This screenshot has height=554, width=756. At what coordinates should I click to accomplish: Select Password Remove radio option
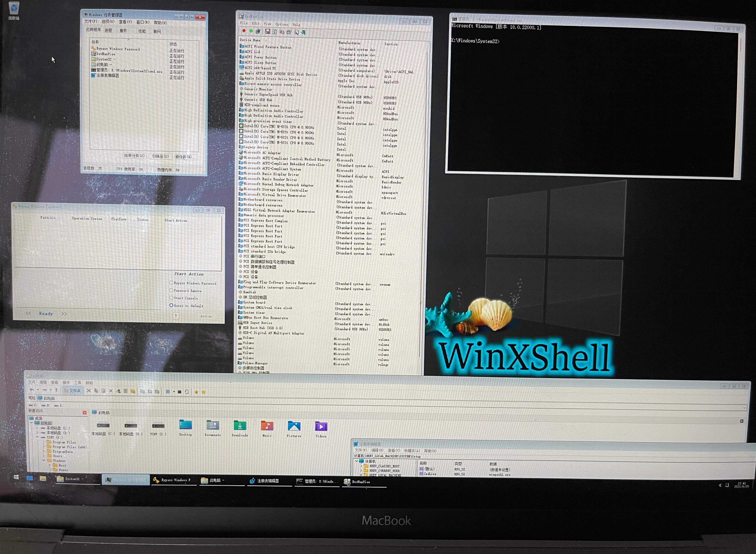coord(186,291)
